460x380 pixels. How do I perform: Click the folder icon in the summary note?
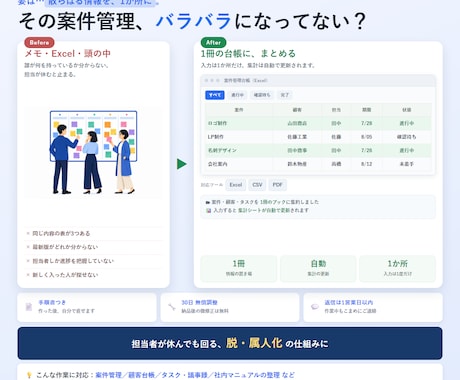[208, 202]
